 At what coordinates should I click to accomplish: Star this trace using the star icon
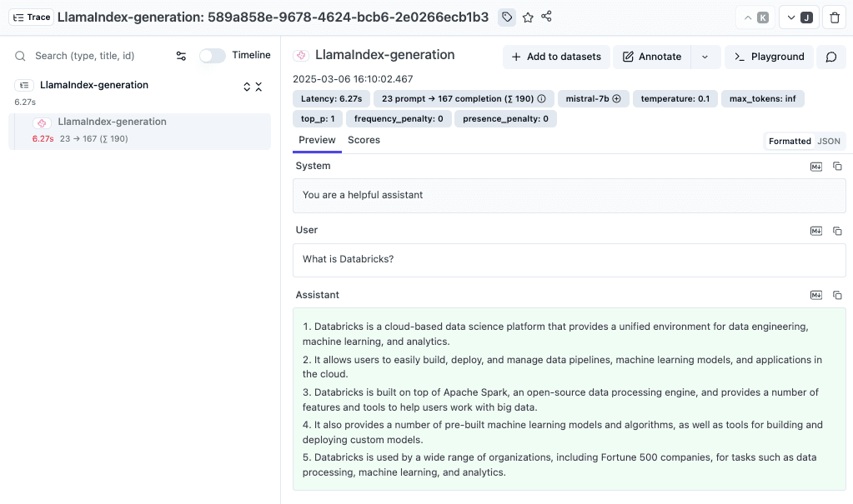point(526,17)
